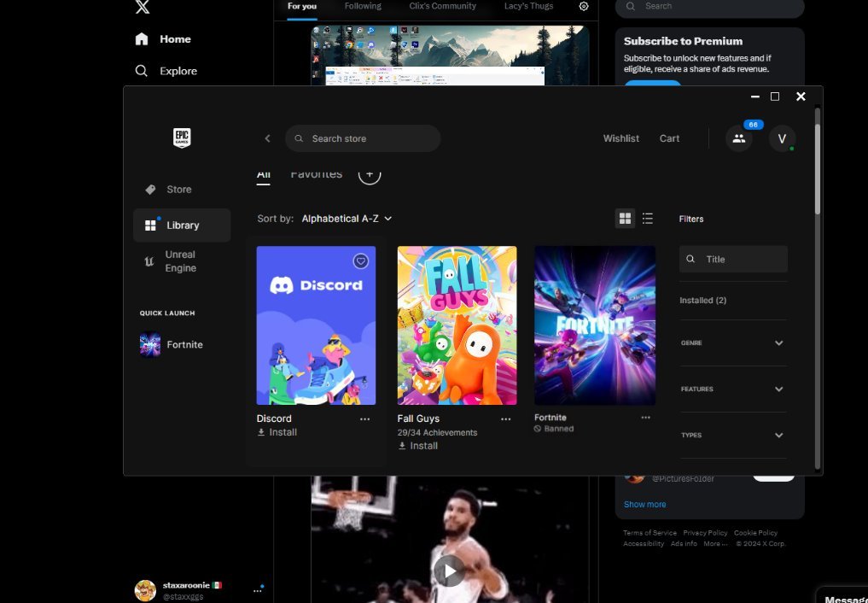
Task: Open the Fall Guys cover thumbnail
Action: [x=457, y=325]
